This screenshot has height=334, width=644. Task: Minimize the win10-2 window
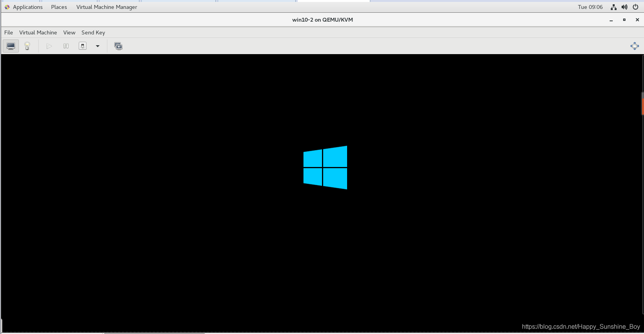tap(611, 20)
